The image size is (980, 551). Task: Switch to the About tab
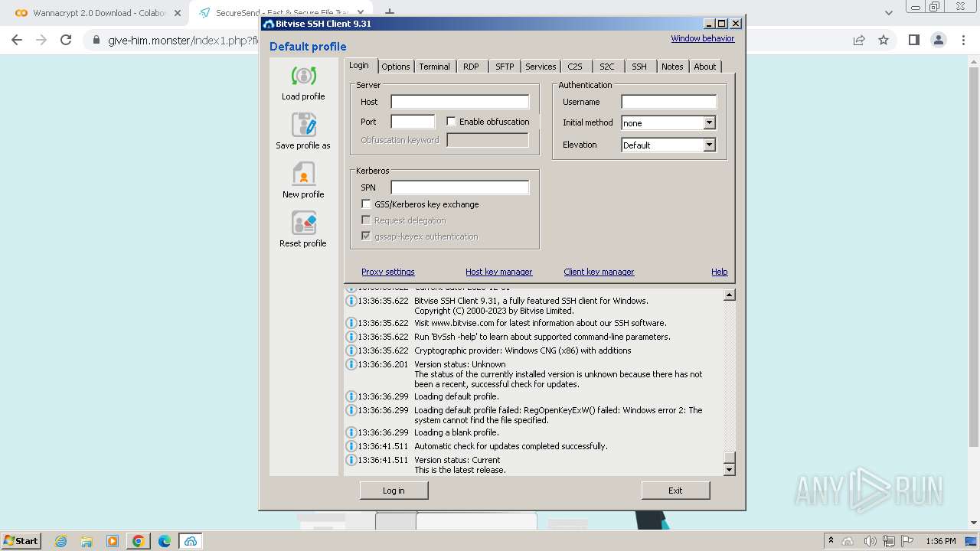[x=705, y=67]
